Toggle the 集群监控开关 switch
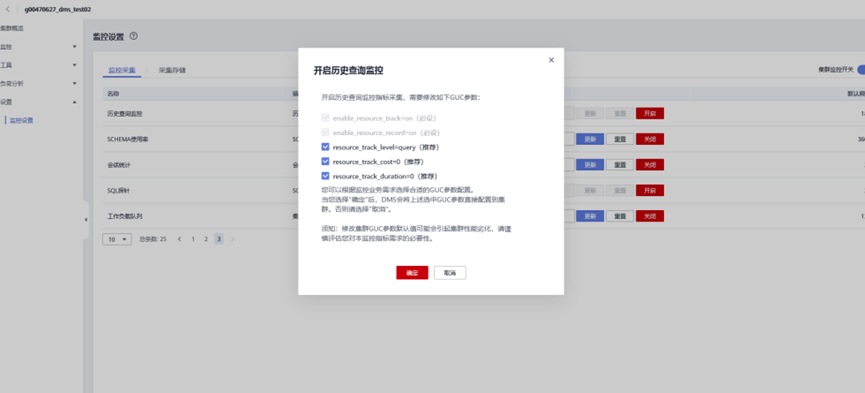865x393 pixels. click(x=861, y=70)
